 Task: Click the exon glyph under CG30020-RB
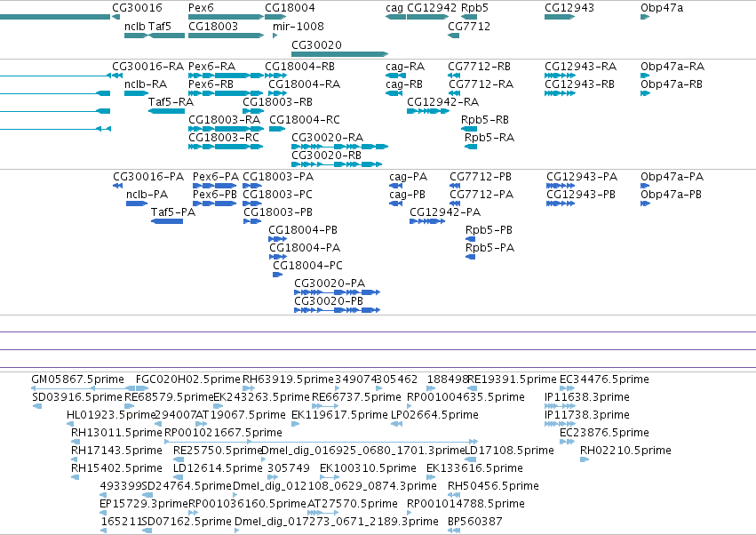pyautogui.click(x=337, y=164)
